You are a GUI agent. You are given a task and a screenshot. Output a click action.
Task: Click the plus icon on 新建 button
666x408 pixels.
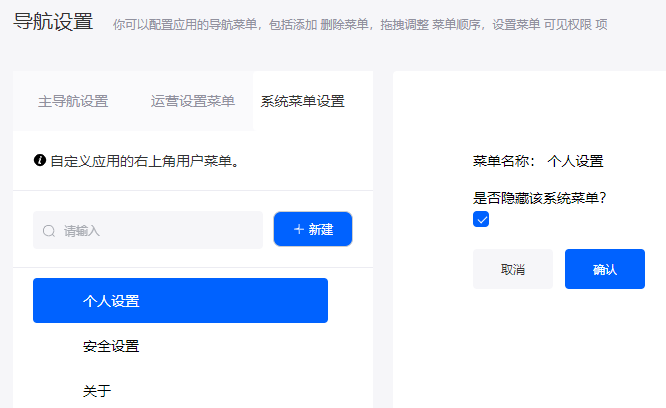299,229
